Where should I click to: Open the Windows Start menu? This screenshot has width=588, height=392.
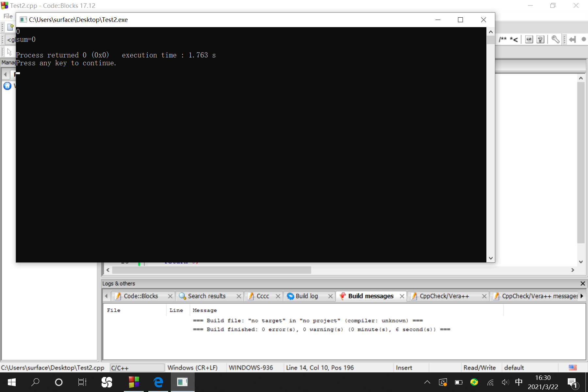click(12, 382)
